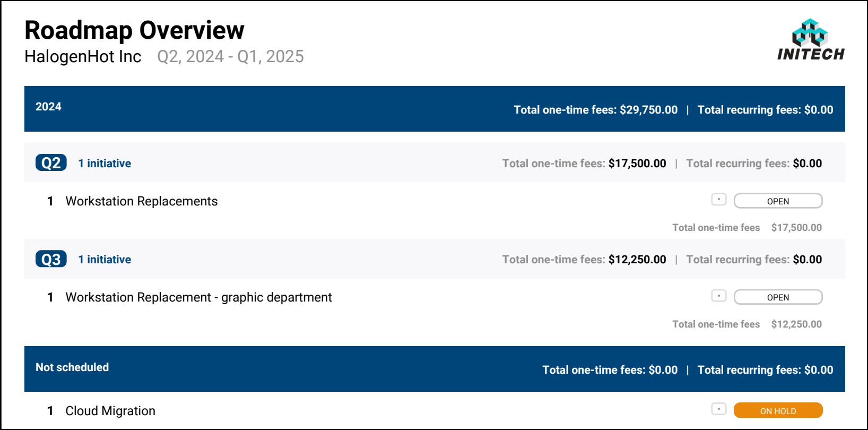Open status dropdown for Workstation Replacements
The height and width of the screenshot is (430, 868).
click(778, 201)
